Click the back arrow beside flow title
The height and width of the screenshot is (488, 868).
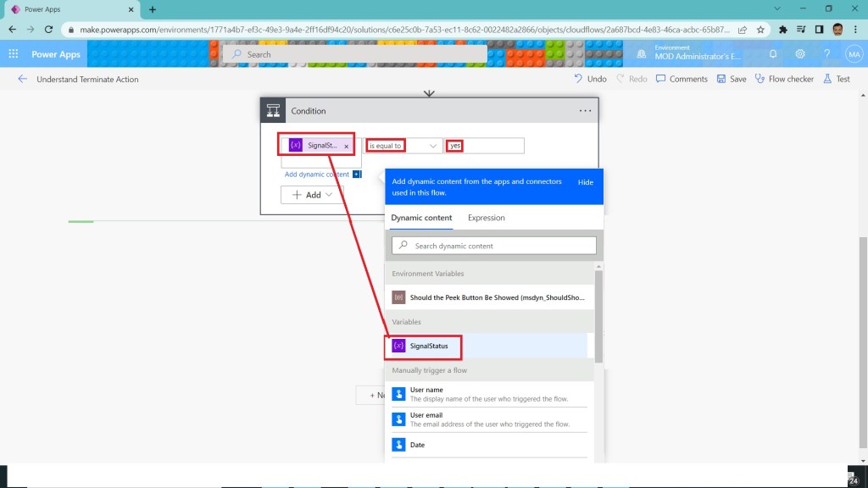tap(22, 79)
